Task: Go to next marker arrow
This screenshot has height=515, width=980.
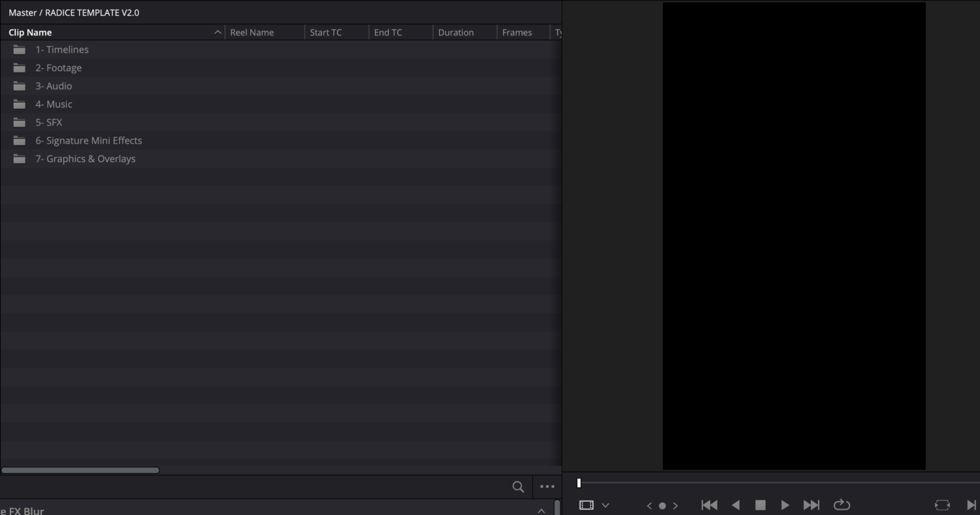Action: click(x=676, y=505)
